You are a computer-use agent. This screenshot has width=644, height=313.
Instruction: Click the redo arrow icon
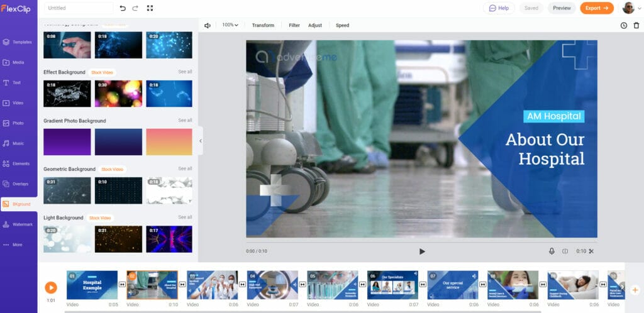pos(135,8)
